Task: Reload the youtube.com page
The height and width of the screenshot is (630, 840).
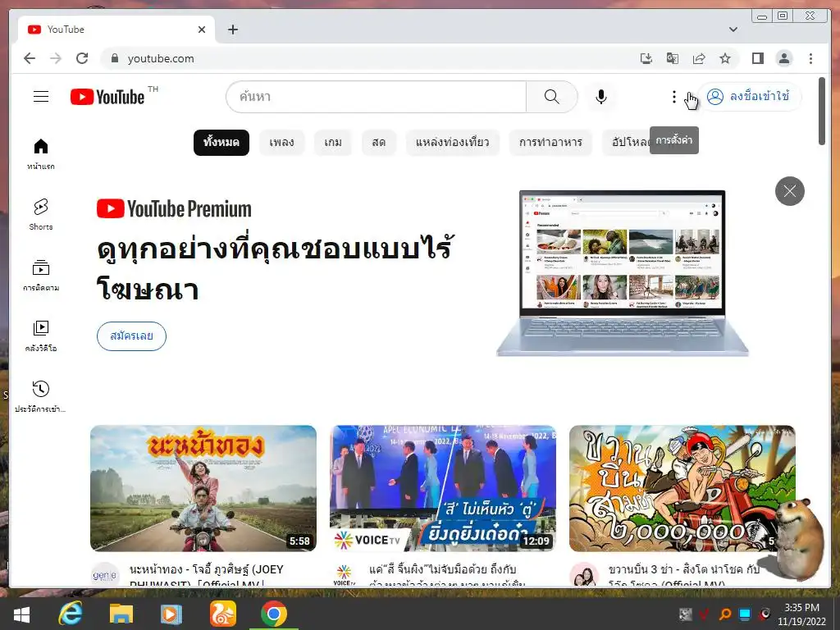Action: click(82, 58)
